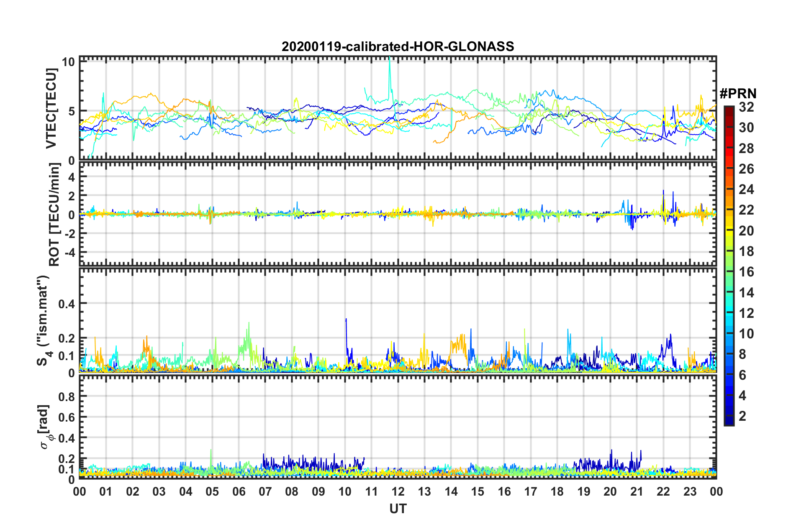This screenshot has width=796, height=532.
Task: Select the 20 tick on the PRN colorbar
Action: tap(746, 231)
